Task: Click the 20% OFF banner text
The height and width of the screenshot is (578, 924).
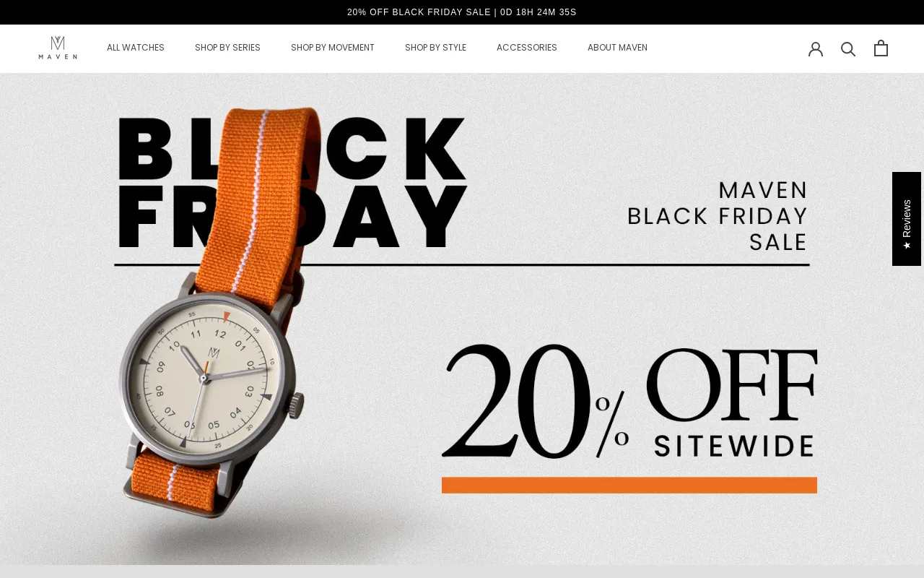Action: click(629, 401)
